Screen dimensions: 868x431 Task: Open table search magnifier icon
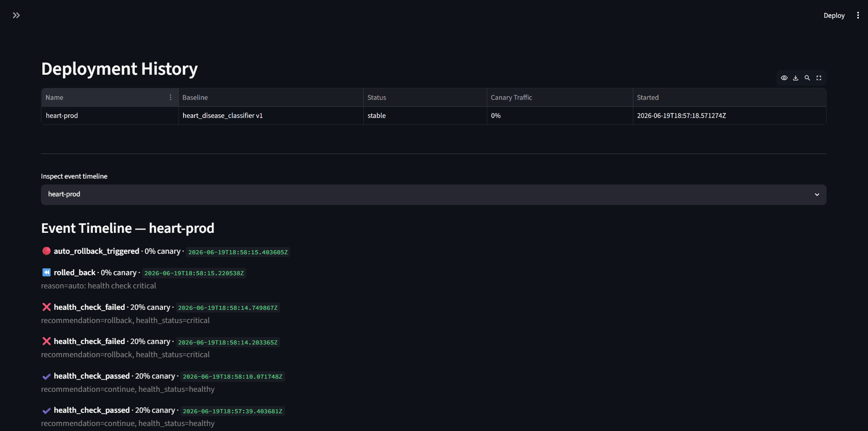point(807,78)
